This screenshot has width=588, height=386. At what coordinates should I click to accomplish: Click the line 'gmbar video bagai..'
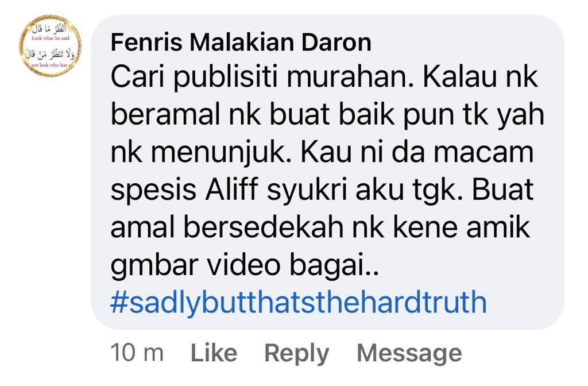coord(245,265)
